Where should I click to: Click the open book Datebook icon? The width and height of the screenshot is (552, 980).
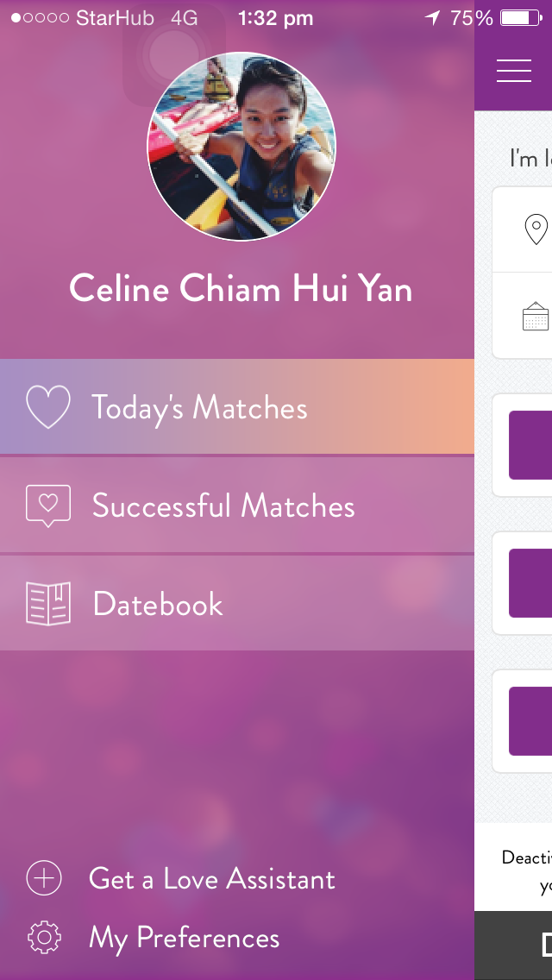pos(48,603)
